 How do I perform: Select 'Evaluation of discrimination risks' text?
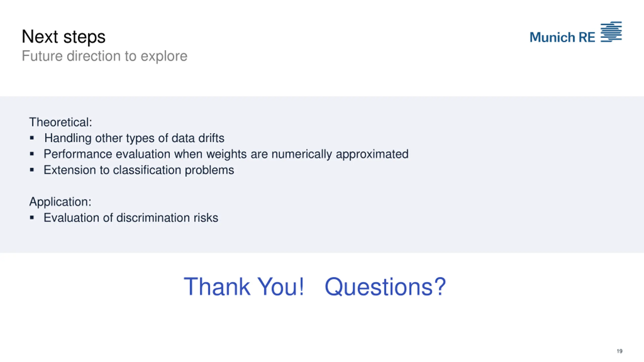click(x=131, y=218)
